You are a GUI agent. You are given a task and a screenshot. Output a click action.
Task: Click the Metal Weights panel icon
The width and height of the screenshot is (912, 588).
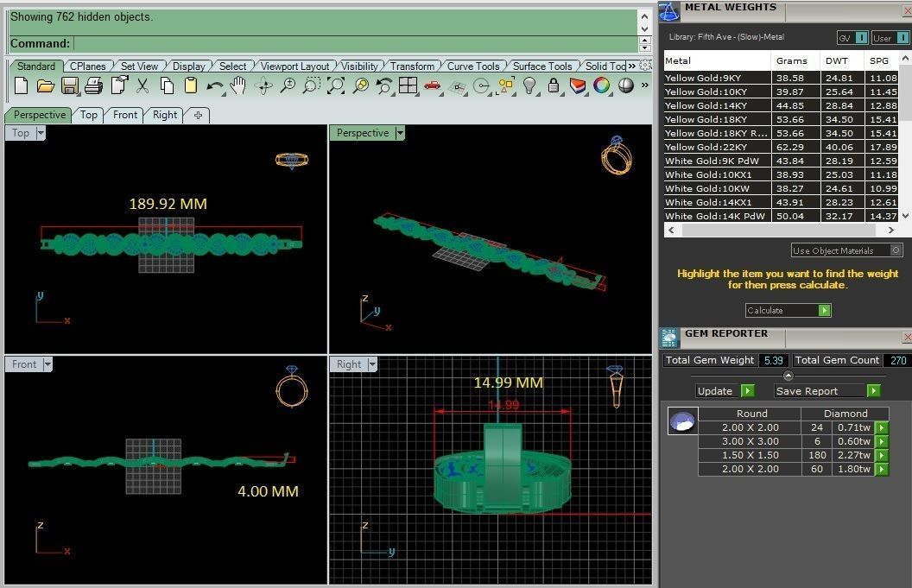coord(668,11)
